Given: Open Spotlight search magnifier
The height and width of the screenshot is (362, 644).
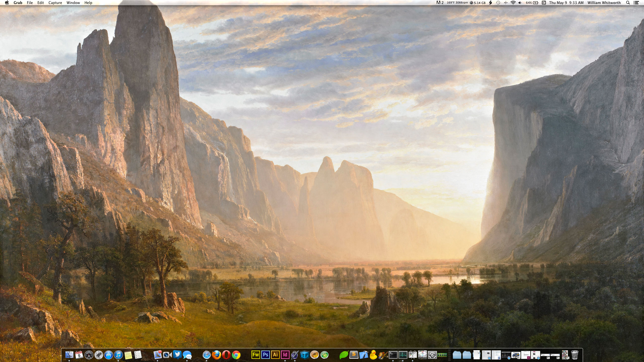Looking at the screenshot, I should click(x=628, y=3).
